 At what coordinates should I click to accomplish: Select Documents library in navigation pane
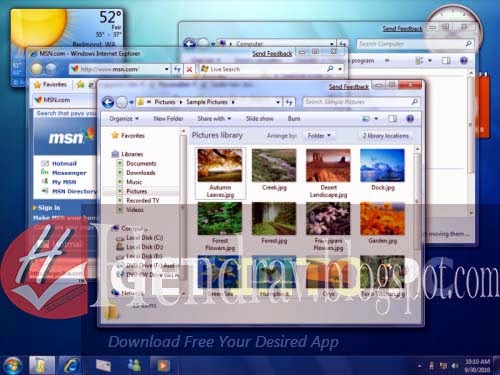tap(141, 163)
